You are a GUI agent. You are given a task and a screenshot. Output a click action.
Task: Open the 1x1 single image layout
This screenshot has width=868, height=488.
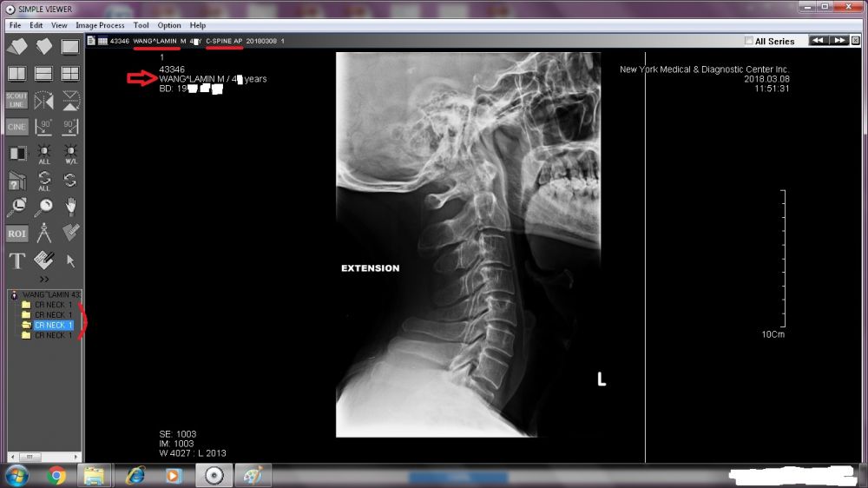70,47
